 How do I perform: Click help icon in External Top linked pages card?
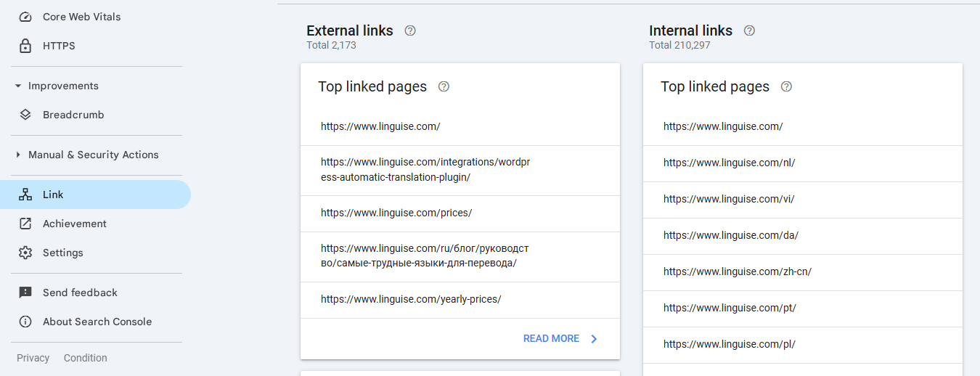point(444,86)
